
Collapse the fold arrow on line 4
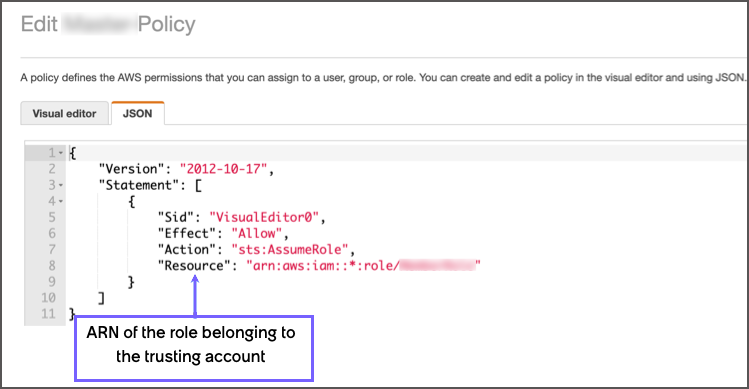(x=61, y=201)
